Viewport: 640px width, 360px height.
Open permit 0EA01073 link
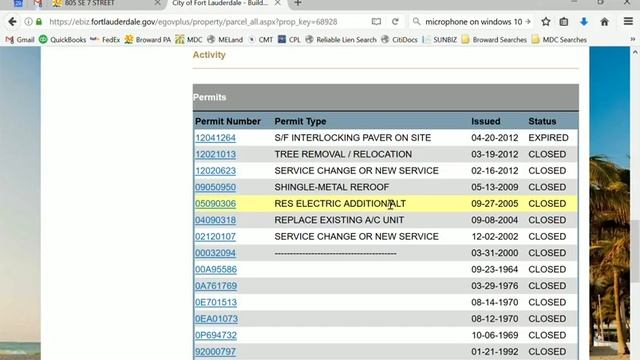[216, 319]
